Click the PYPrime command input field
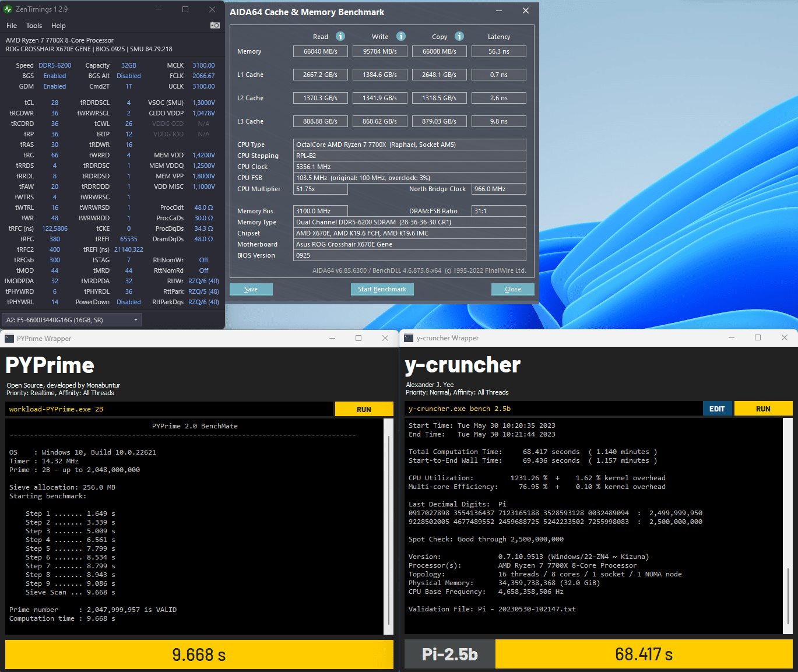 169,409
